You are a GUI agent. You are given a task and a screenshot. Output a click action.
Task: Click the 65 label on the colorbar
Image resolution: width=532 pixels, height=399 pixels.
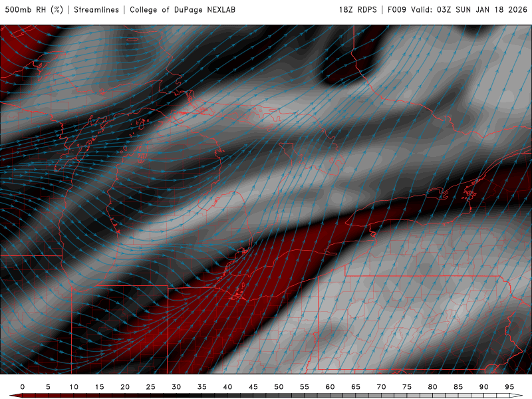point(356,387)
